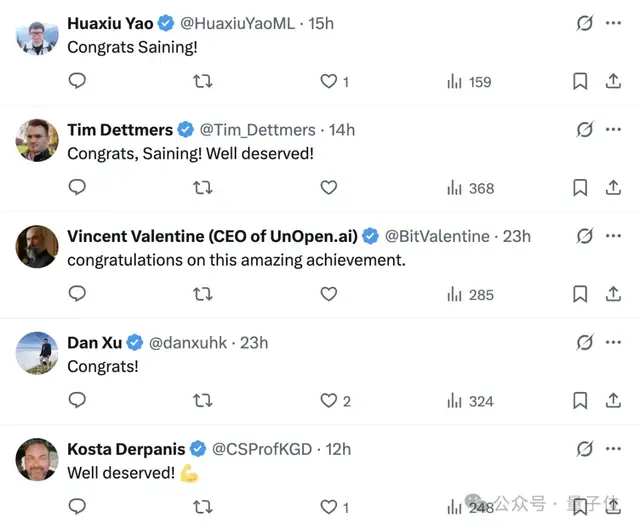Viewport: 640px width, 529px height.
Task: Open more options on Huaxiu Yao's tweet
Action: [613, 22]
